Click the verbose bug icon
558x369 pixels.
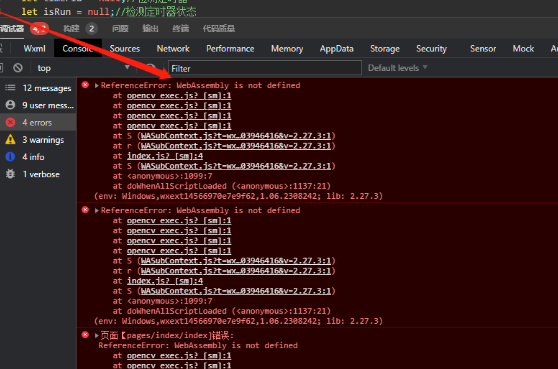click(10, 174)
